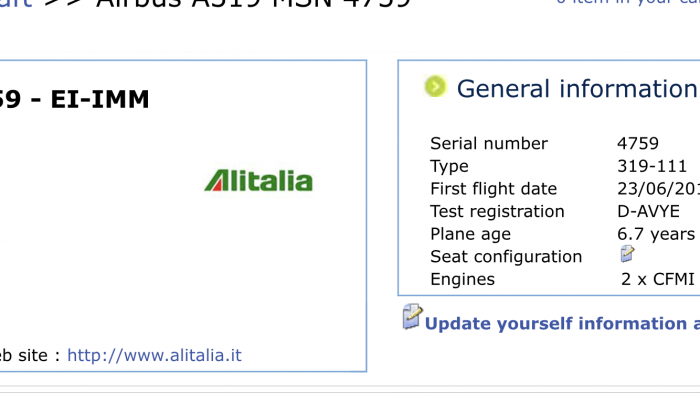The width and height of the screenshot is (700, 393).
Task: Click the notepad icon before Update yourself
Action: click(x=412, y=317)
